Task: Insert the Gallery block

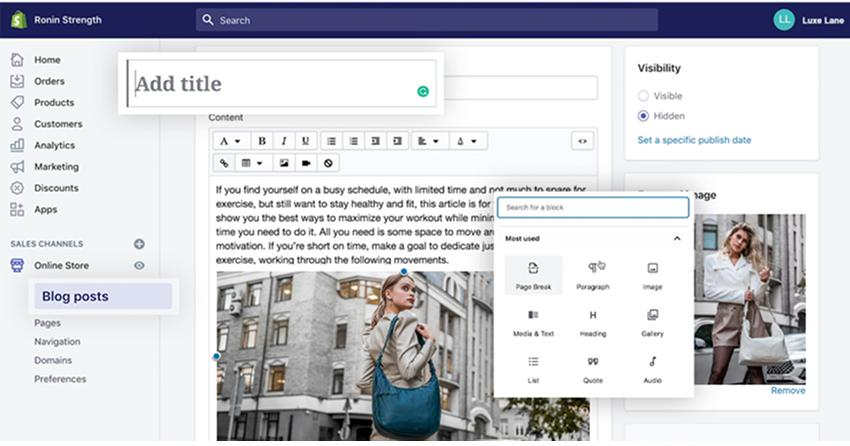Action: (653, 322)
